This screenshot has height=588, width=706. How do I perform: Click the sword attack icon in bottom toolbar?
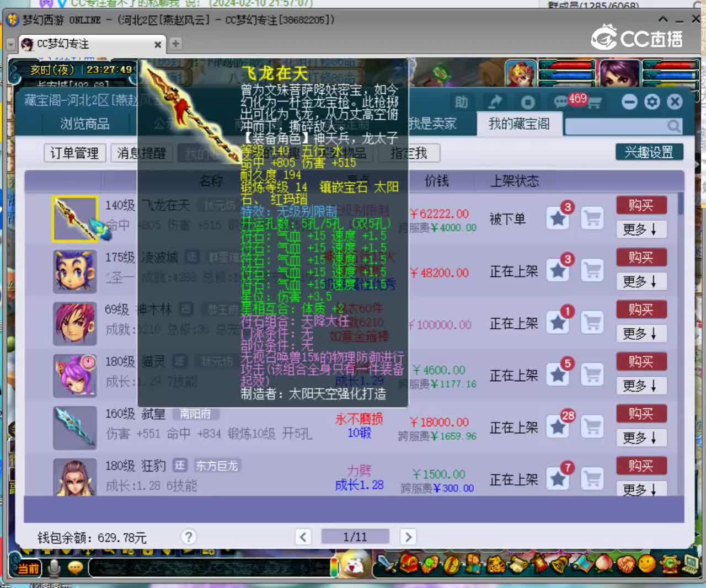pos(386,564)
